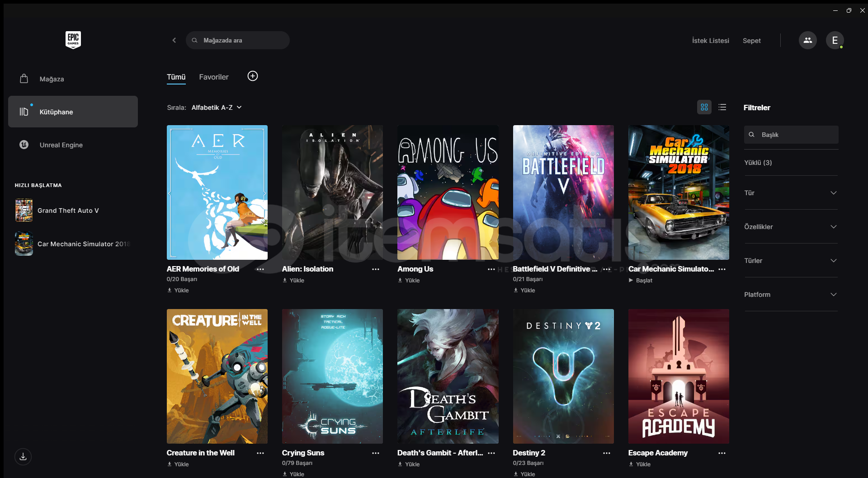Expand the Tür filter
This screenshot has width=868, height=478.
[x=791, y=193]
